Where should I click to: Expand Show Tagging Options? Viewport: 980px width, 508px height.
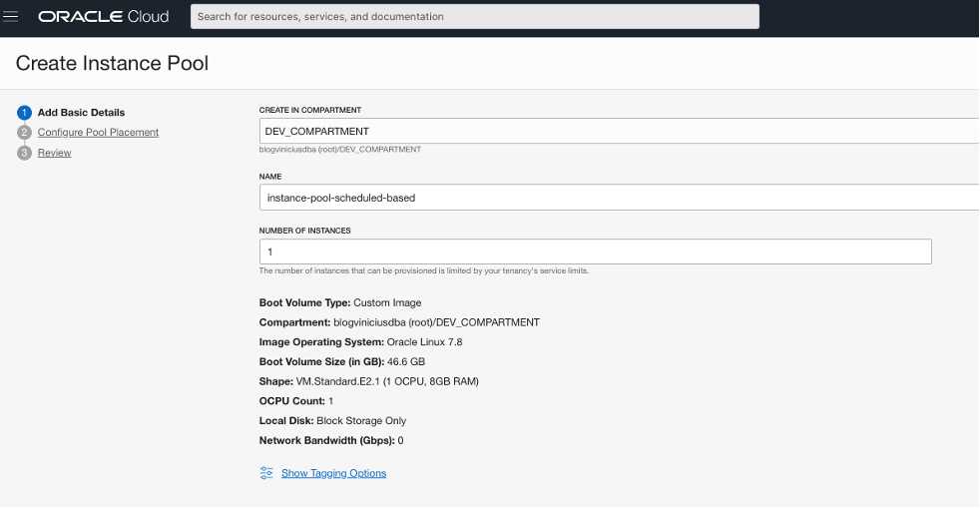point(333,473)
